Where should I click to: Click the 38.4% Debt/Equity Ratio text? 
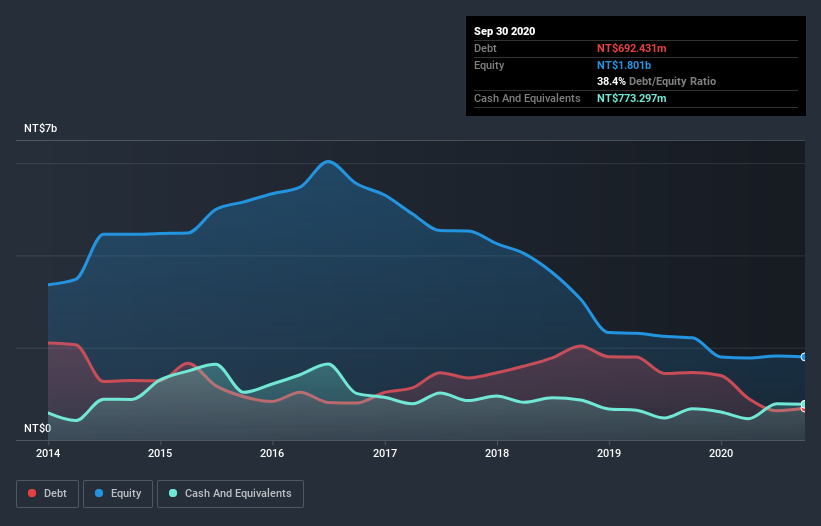[657, 81]
